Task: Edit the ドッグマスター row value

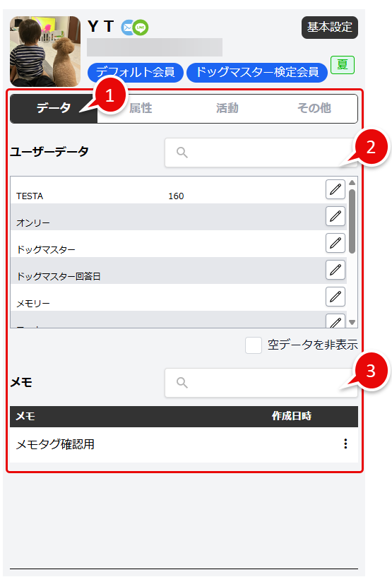Action: point(335,243)
